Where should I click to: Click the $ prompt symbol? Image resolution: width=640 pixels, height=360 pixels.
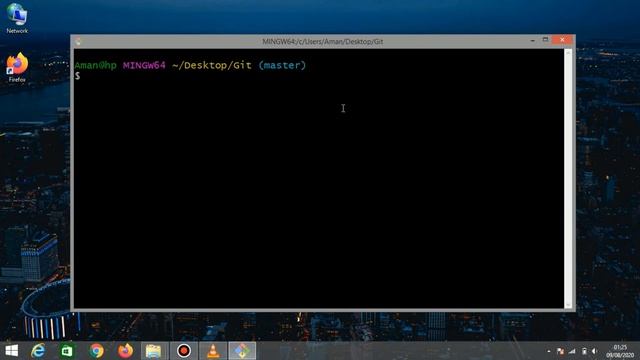click(x=78, y=76)
